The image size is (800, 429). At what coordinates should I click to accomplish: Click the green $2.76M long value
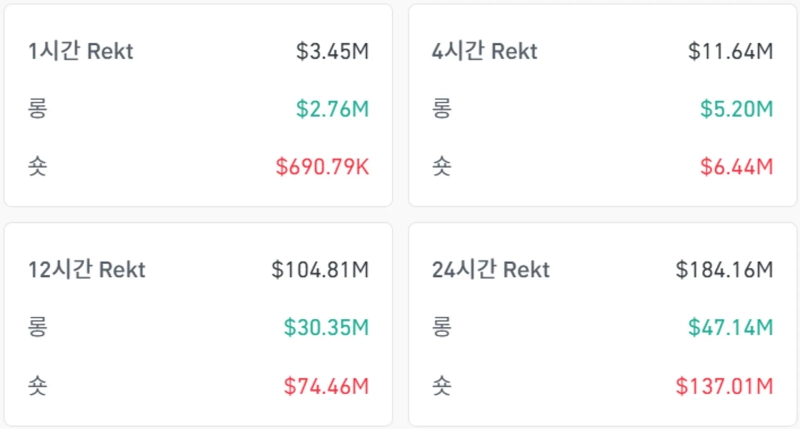[332, 109]
